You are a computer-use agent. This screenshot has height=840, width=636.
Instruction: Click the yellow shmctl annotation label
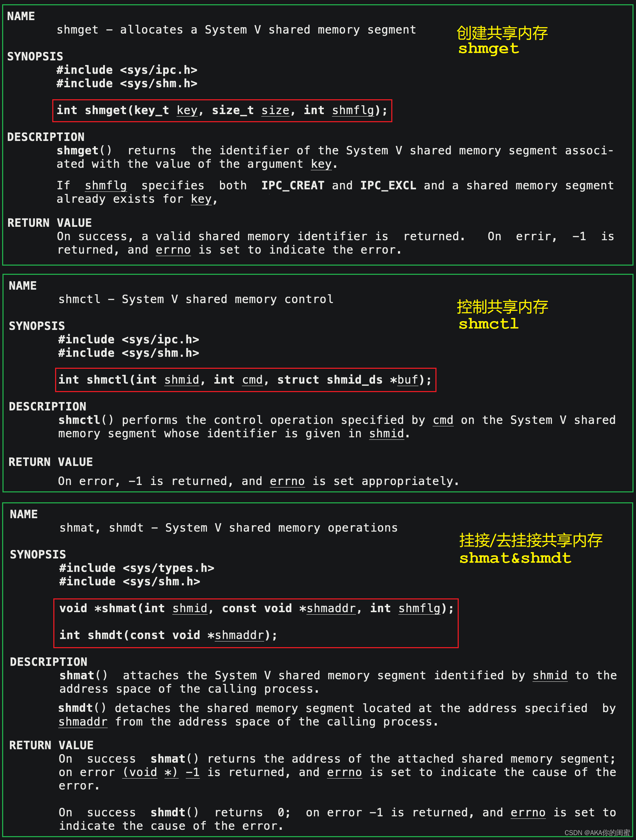(488, 324)
